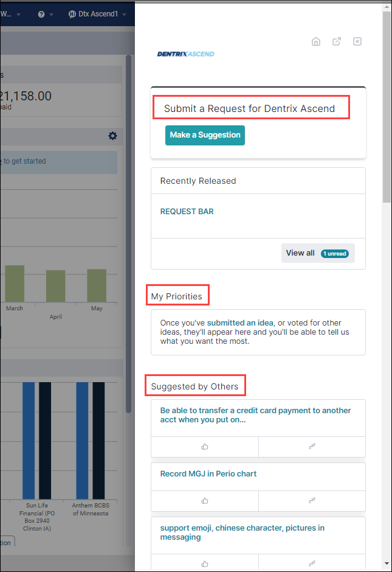
Task: Open the request panel in a new window
Action: [337, 41]
